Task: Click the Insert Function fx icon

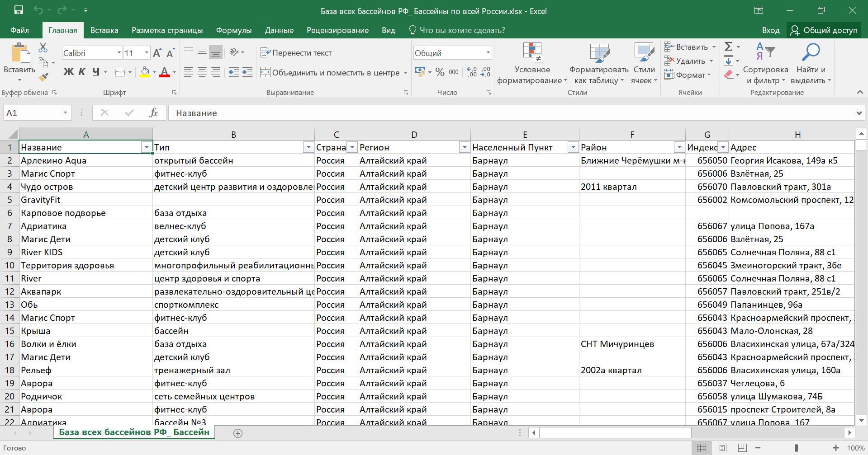Action: (x=153, y=113)
